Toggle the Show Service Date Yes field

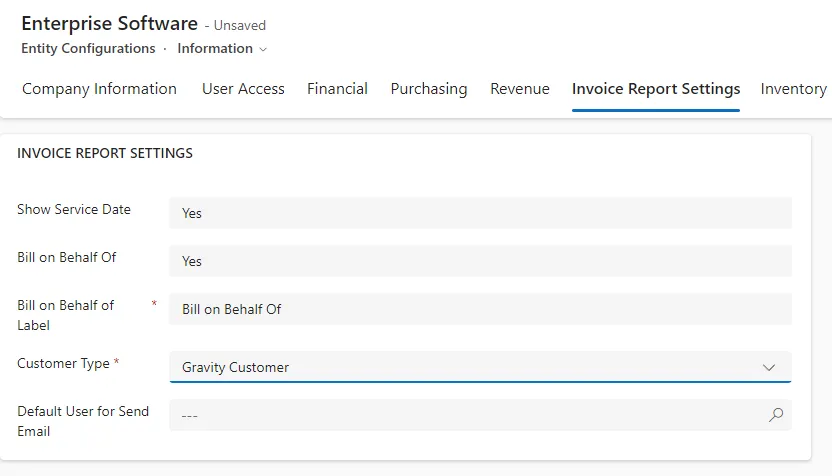click(480, 213)
